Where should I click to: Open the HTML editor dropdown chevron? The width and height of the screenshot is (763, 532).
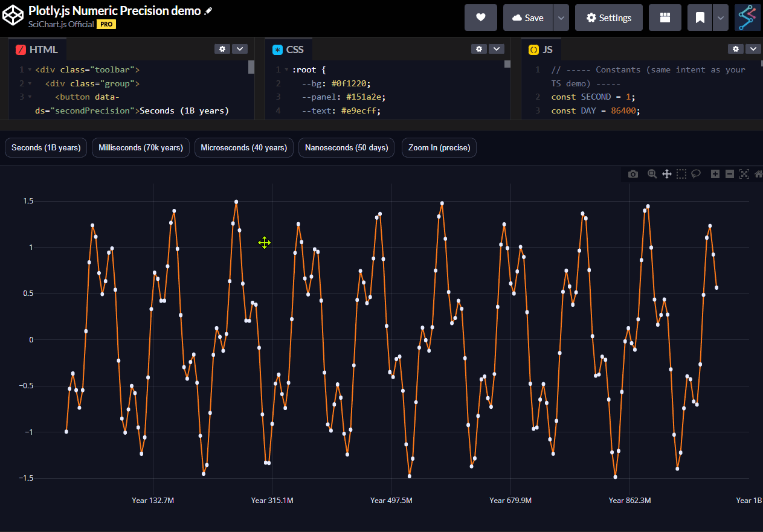(x=240, y=49)
